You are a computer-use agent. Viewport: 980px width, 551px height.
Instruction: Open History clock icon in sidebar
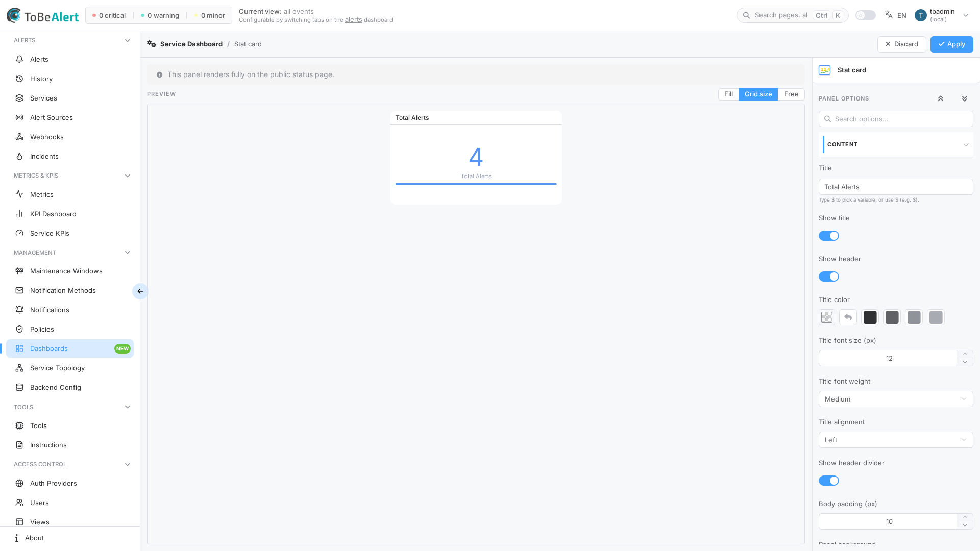19,79
